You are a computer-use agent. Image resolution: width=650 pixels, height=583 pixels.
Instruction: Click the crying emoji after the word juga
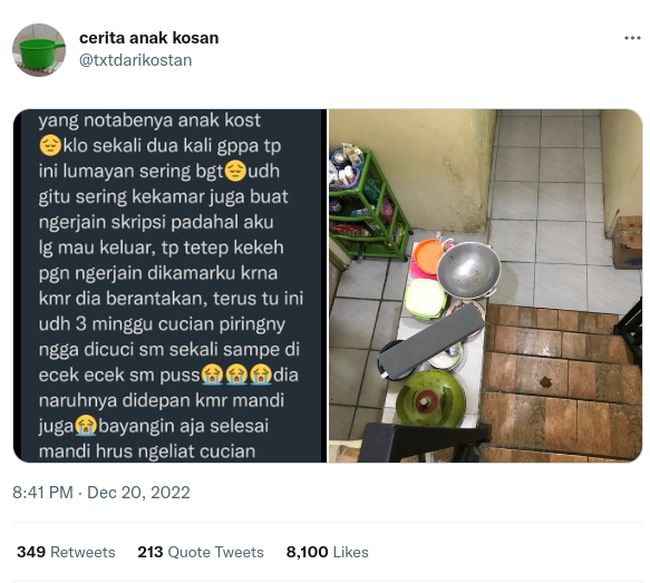(x=86, y=425)
